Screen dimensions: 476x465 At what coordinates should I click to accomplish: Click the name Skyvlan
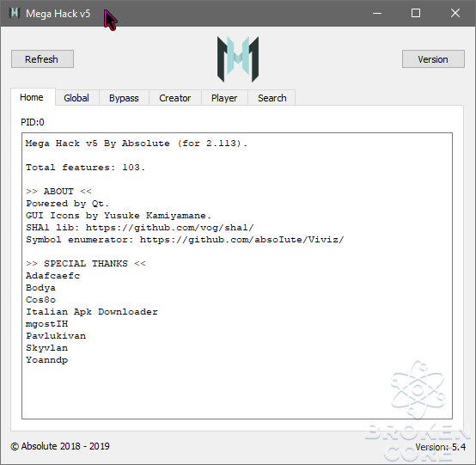(46, 348)
